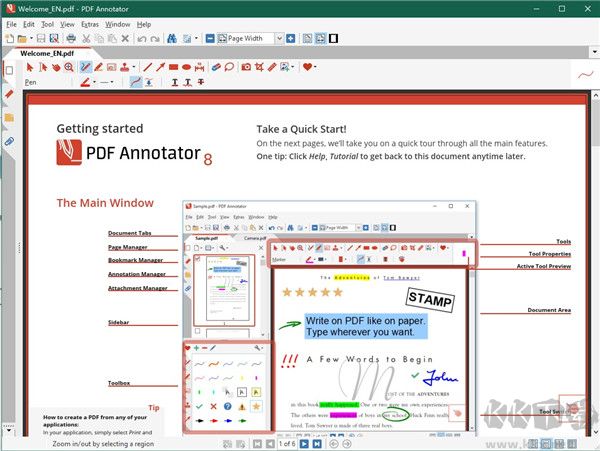Undo the last action
600x451 pixels.
pyautogui.click(x=142, y=38)
